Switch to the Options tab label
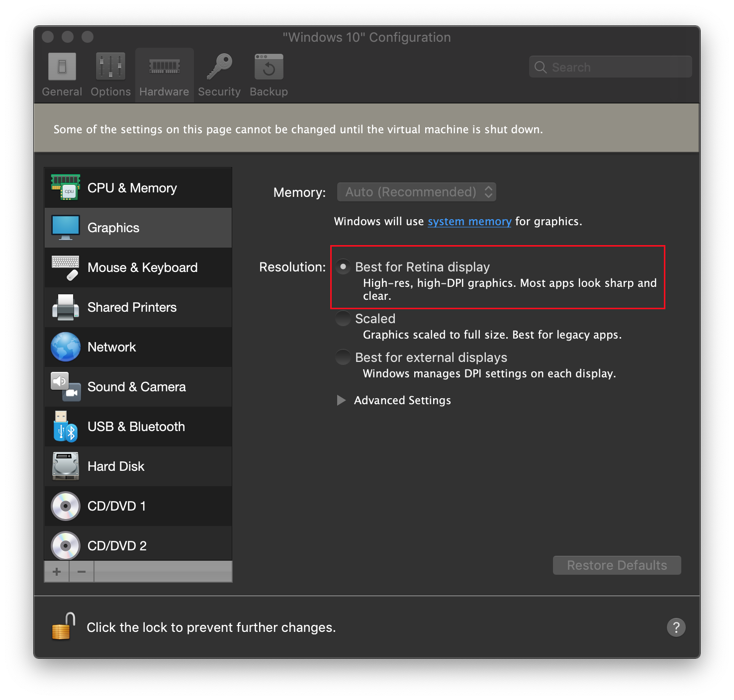The width and height of the screenshot is (734, 700). (110, 92)
